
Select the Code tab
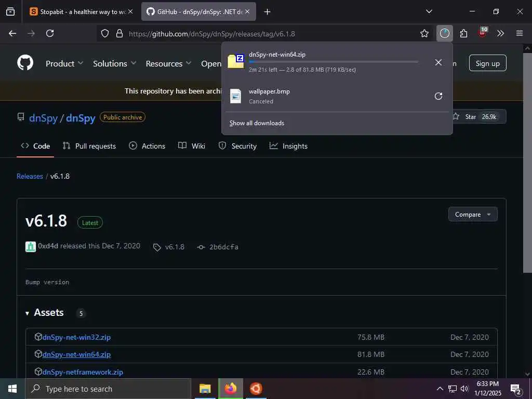35,146
